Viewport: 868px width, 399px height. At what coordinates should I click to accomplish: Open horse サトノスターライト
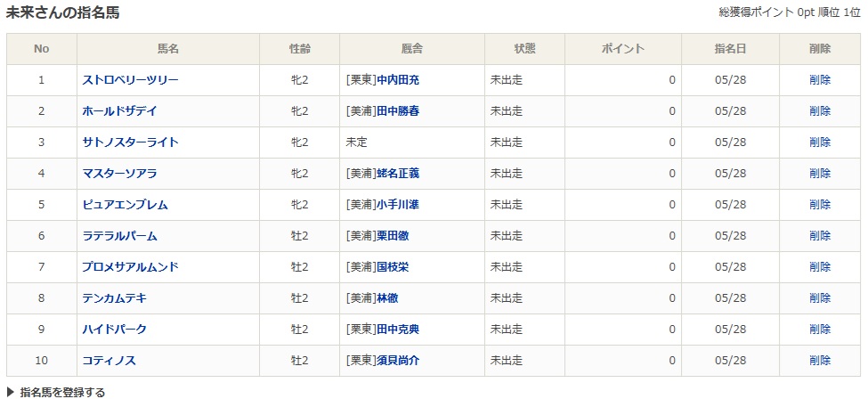(131, 142)
